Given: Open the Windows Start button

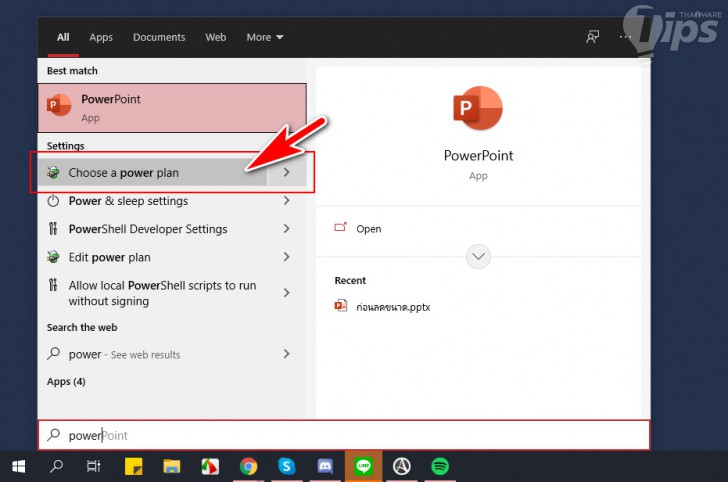Looking at the screenshot, I should [19, 467].
